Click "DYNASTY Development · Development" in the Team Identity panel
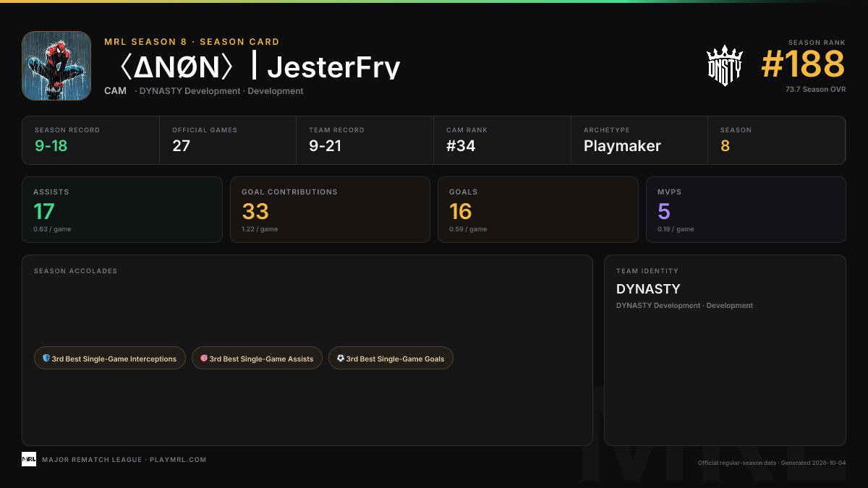868x488 pixels. (684, 306)
